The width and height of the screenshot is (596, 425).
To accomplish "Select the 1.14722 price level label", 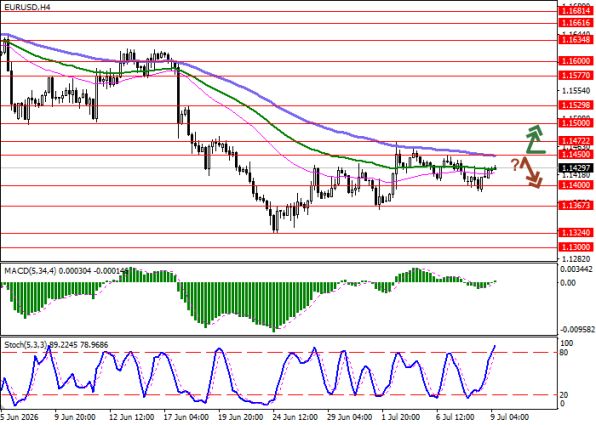I will click(x=576, y=141).
